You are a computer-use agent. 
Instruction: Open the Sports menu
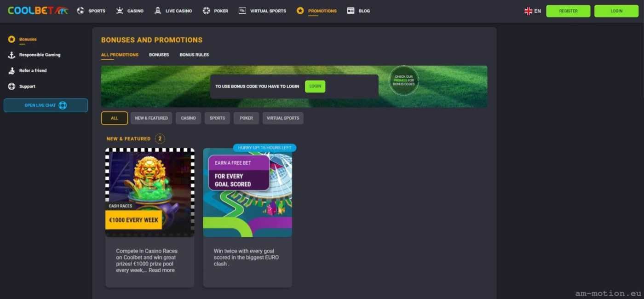pos(97,11)
